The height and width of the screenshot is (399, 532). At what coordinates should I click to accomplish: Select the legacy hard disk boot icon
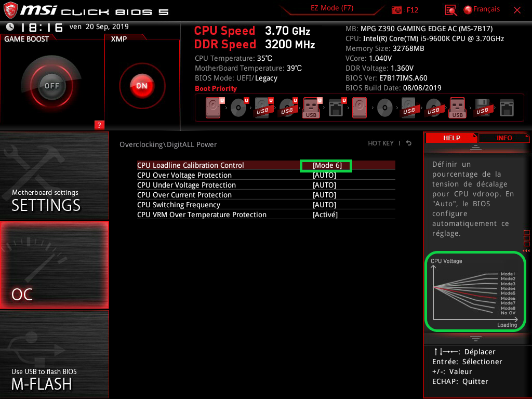[x=360, y=108]
